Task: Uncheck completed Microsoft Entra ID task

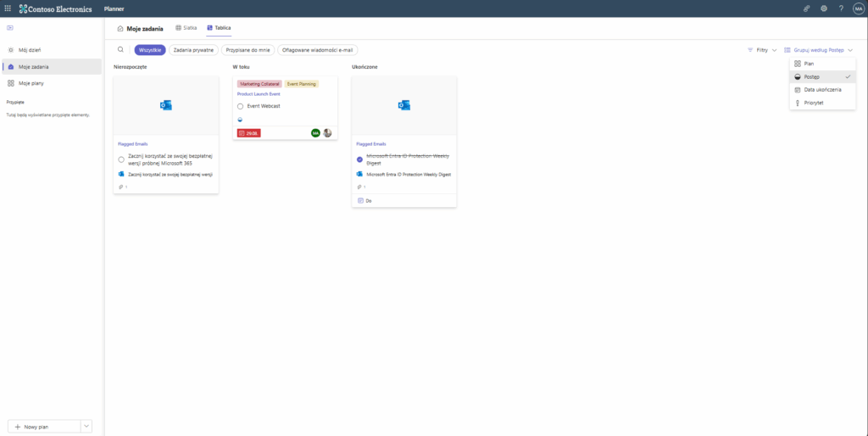Action: click(x=359, y=159)
